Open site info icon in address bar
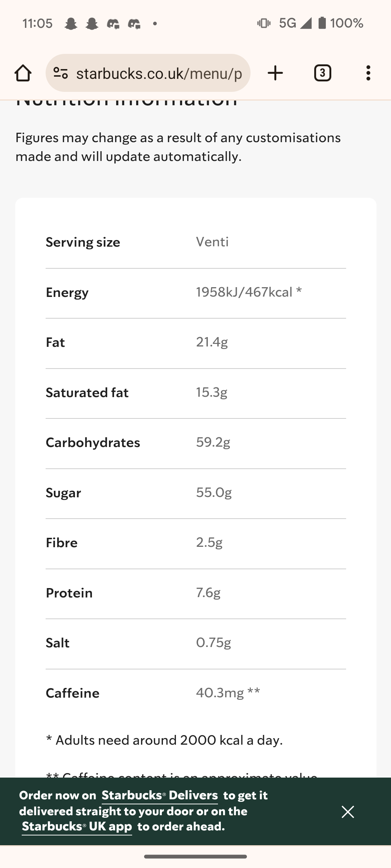The image size is (391, 868). click(x=60, y=73)
